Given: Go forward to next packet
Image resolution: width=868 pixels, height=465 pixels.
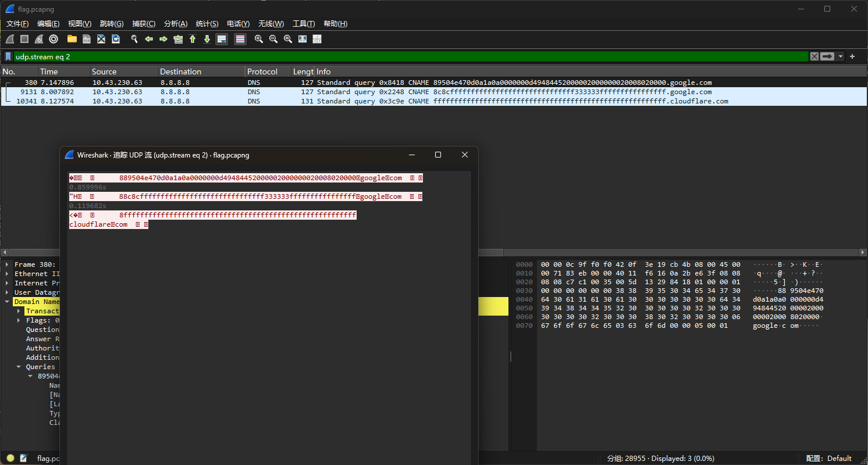Looking at the screenshot, I should (x=163, y=39).
